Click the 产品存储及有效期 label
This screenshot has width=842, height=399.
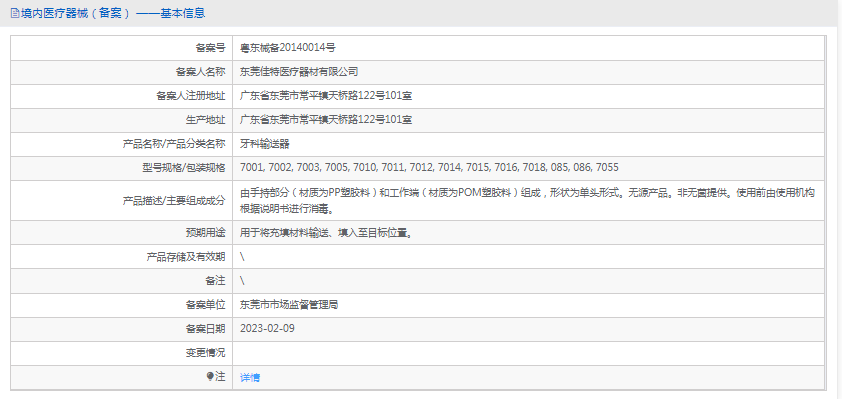click(186, 257)
